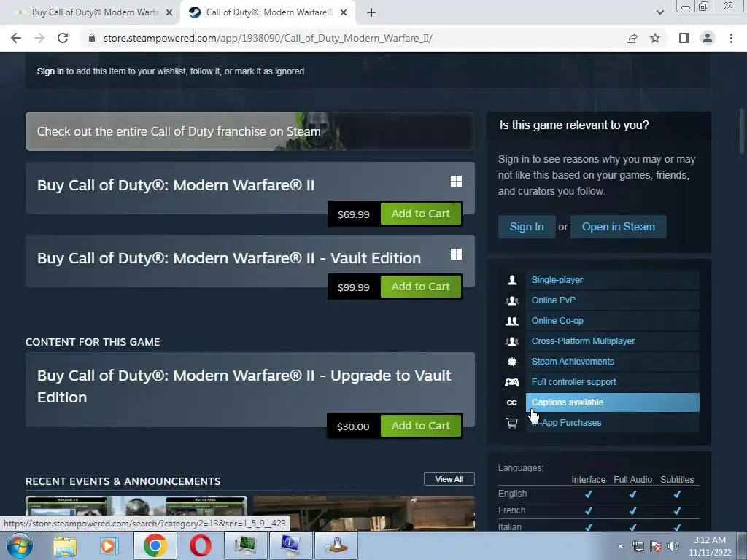Open the second announcement thumbnail
The image size is (747, 560).
[x=364, y=513]
